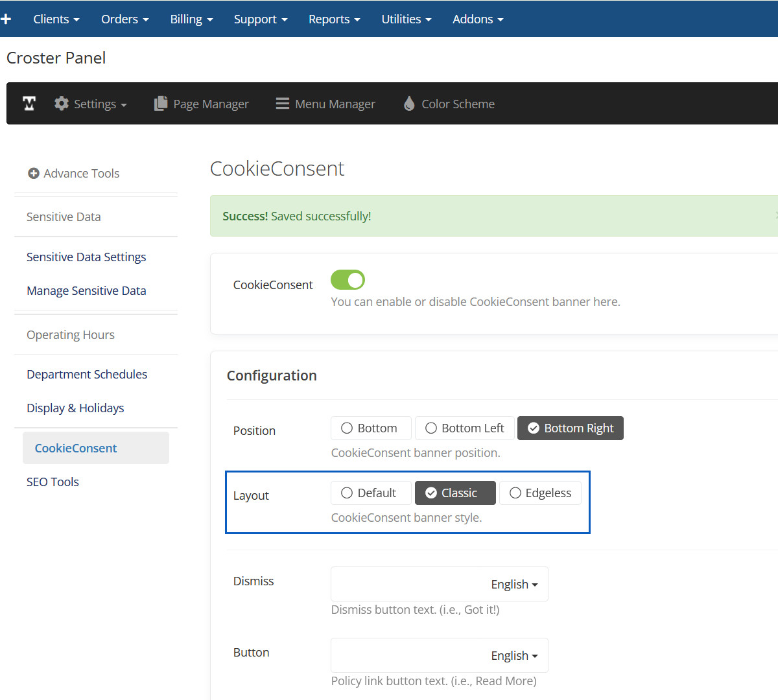Set position to Bottom
The image size is (778, 700).
tap(370, 428)
